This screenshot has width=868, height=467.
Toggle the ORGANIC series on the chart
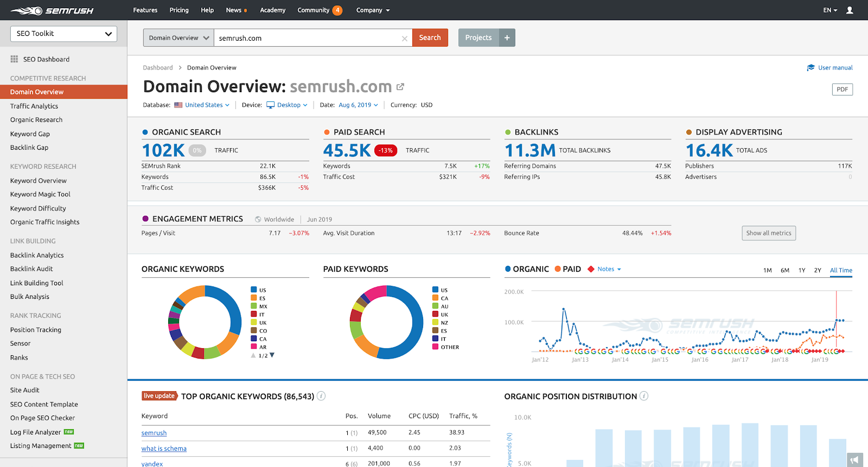click(x=527, y=269)
